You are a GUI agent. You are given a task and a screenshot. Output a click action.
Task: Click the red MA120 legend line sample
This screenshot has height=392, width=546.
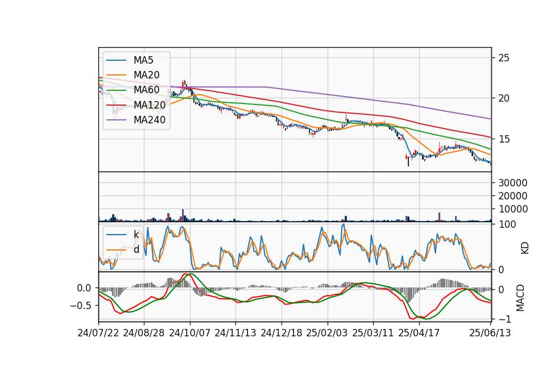tap(116, 105)
